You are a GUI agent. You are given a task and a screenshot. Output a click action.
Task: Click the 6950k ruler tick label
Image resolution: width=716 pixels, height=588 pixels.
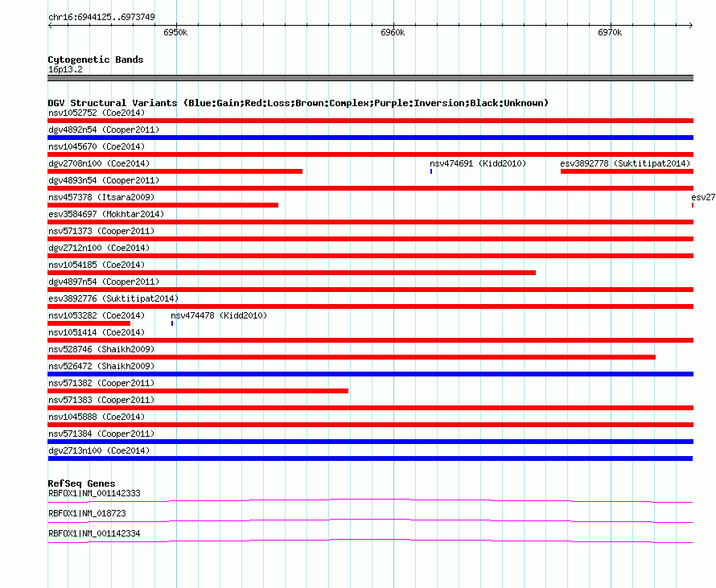coord(175,32)
